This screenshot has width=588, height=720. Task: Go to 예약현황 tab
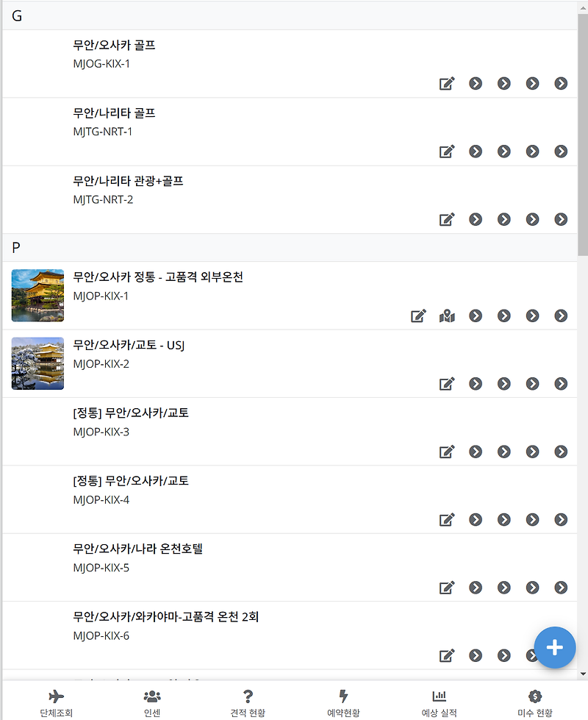(343, 703)
